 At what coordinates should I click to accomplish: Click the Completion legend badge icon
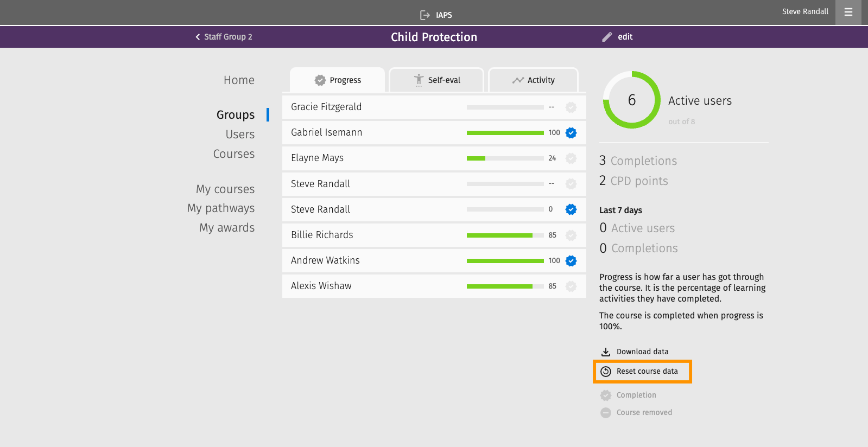pyautogui.click(x=606, y=395)
